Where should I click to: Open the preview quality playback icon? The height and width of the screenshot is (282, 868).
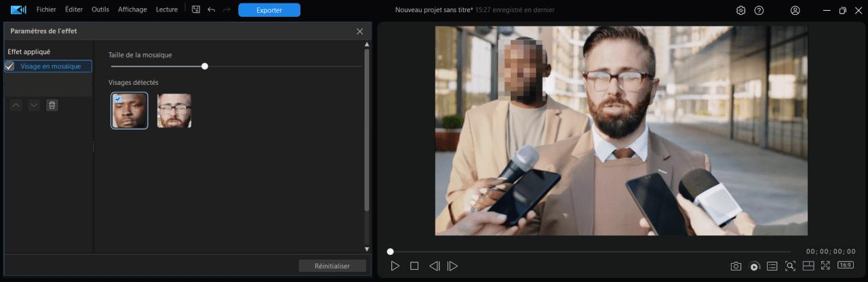pyautogui.click(x=754, y=266)
